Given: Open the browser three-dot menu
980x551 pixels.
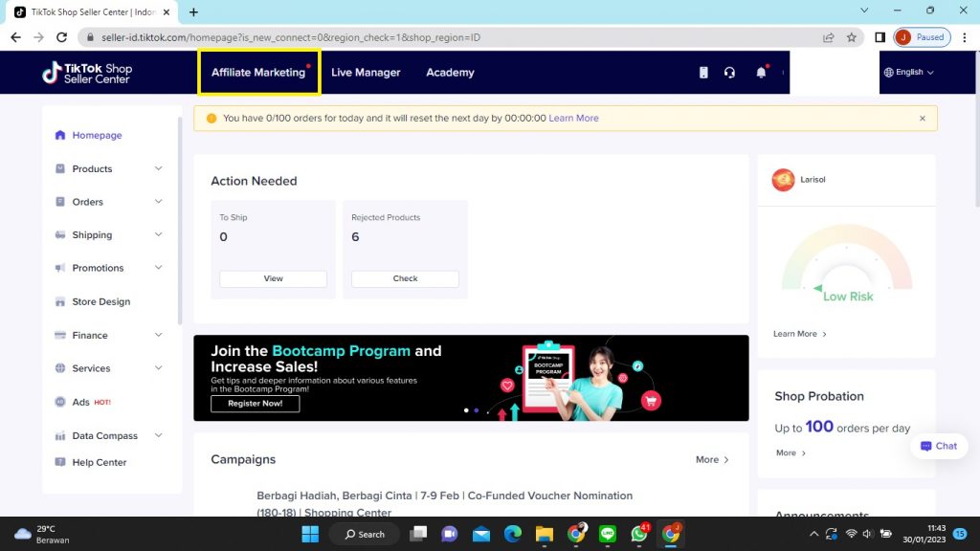Looking at the screenshot, I should pyautogui.click(x=965, y=37).
